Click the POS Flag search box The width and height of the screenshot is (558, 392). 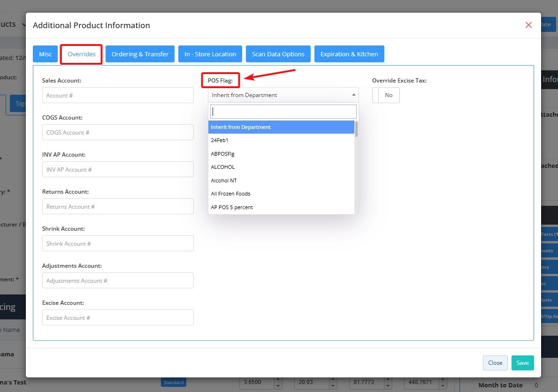[283, 112]
